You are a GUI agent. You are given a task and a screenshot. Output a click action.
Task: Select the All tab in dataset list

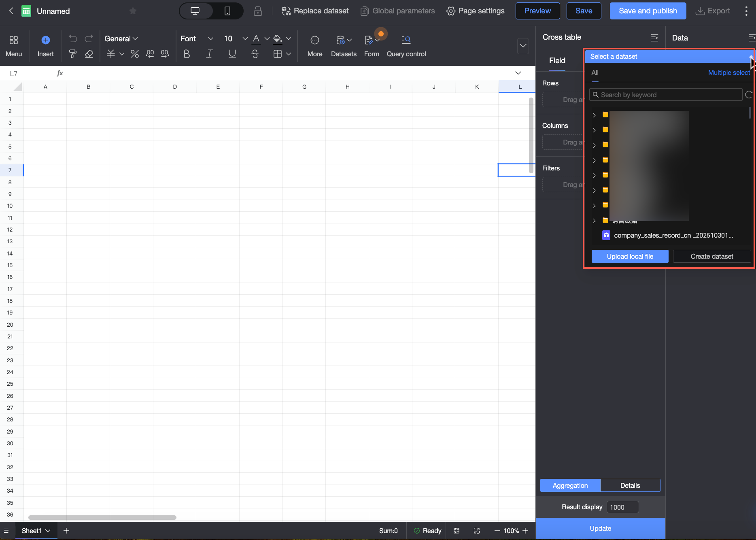(x=595, y=73)
